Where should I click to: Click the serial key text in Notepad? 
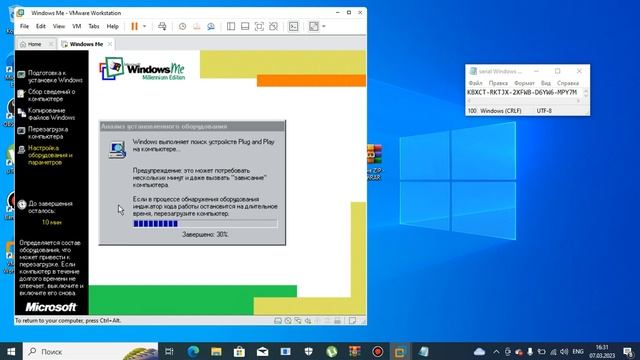click(x=522, y=92)
